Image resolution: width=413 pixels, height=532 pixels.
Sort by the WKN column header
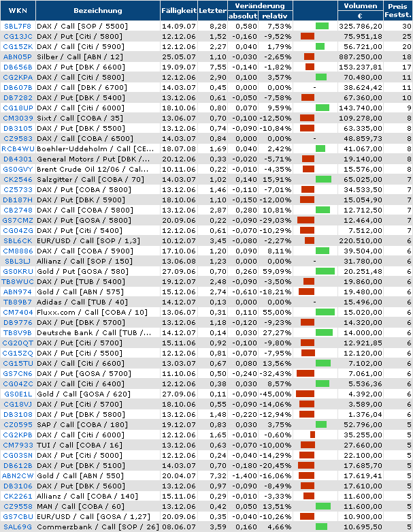(x=18, y=10)
